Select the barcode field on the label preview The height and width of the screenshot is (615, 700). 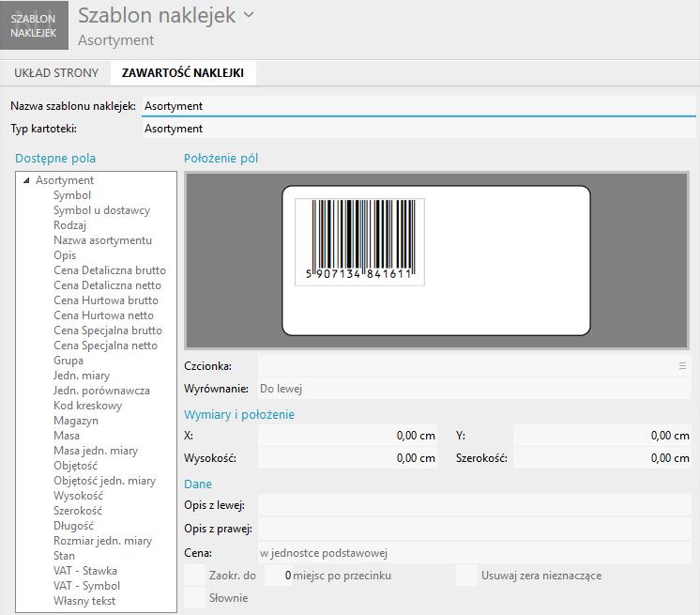point(359,241)
